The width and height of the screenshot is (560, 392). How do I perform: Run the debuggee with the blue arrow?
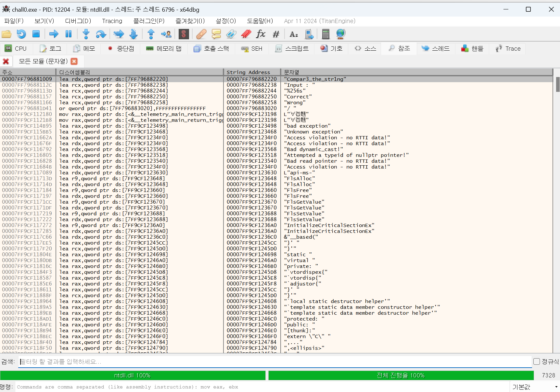tap(54, 34)
